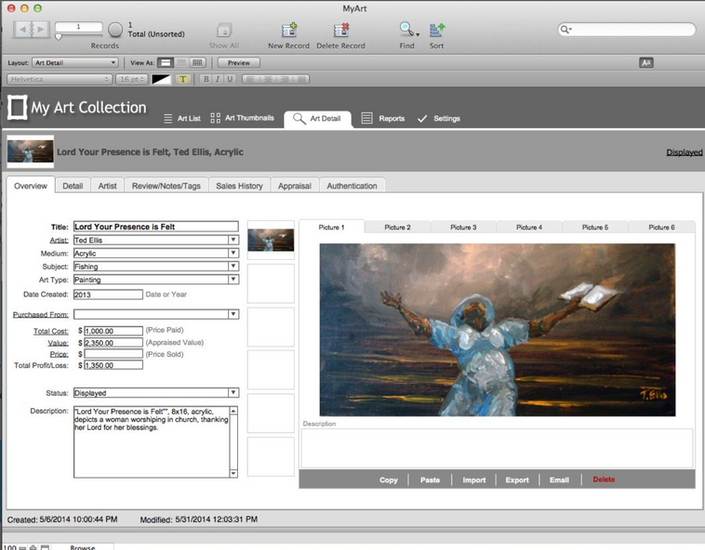Image resolution: width=705 pixels, height=550 pixels.
Task: Click the Show All icon
Action: point(224,31)
